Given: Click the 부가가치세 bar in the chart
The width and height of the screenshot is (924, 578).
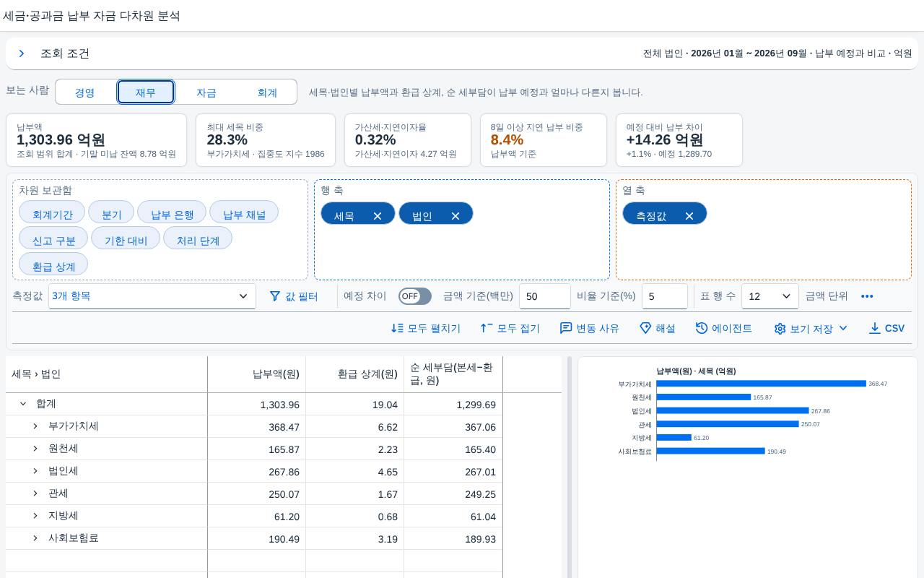Looking at the screenshot, I should [762, 384].
